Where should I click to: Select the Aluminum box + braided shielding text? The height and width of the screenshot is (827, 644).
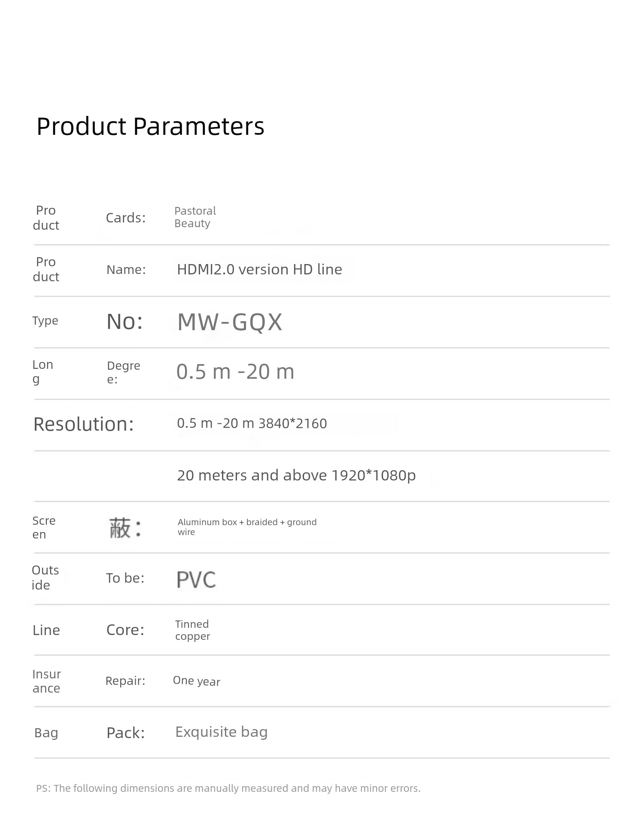247,527
